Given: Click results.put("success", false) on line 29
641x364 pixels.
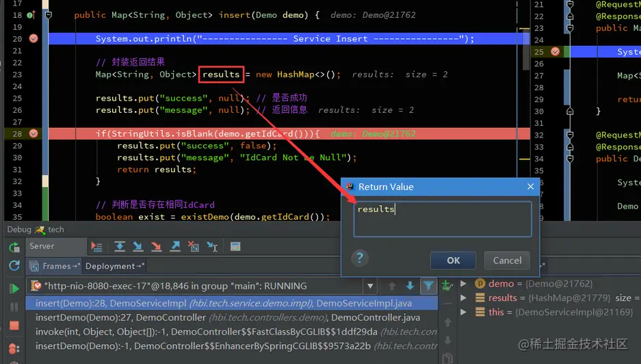Looking at the screenshot, I should [194, 146].
